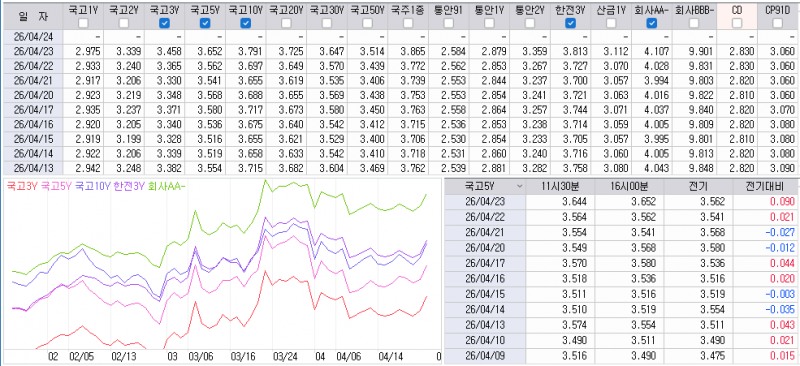Tick the 국고30Y column checkbox
This screenshot has height=366, width=800.
pyautogui.click(x=327, y=22)
